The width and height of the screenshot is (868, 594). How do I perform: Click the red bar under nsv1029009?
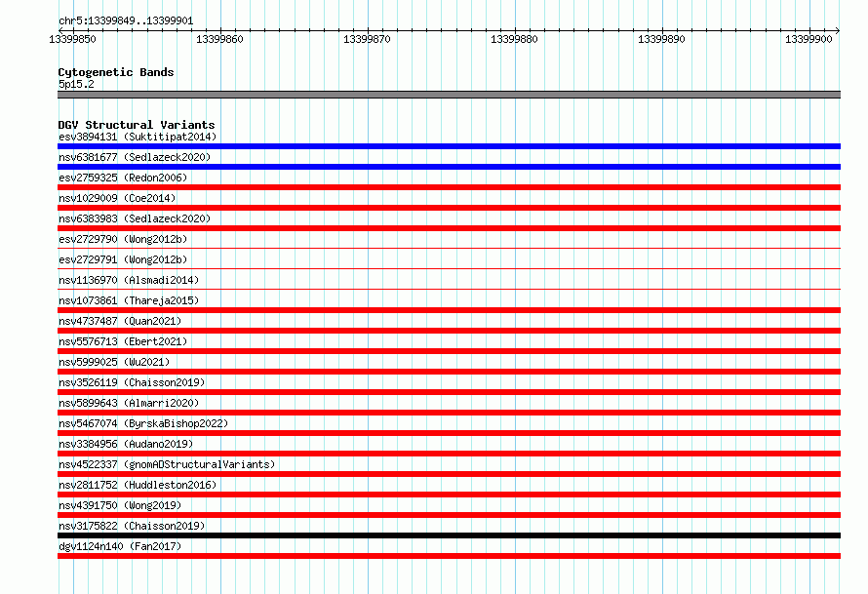(449, 208)
